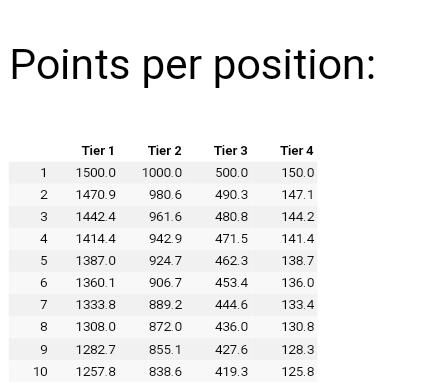Click position number 2 row label
The height and width of the screenshot is (382, 438).
pos(44,195)
